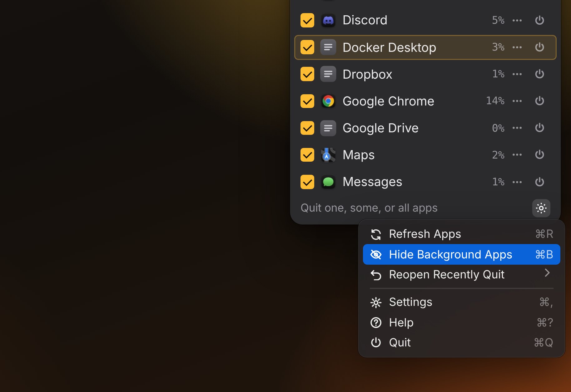This screenshot has width=571, height=392.
Task: Open more options for Docker Desktop
Action: pos(517,47)
